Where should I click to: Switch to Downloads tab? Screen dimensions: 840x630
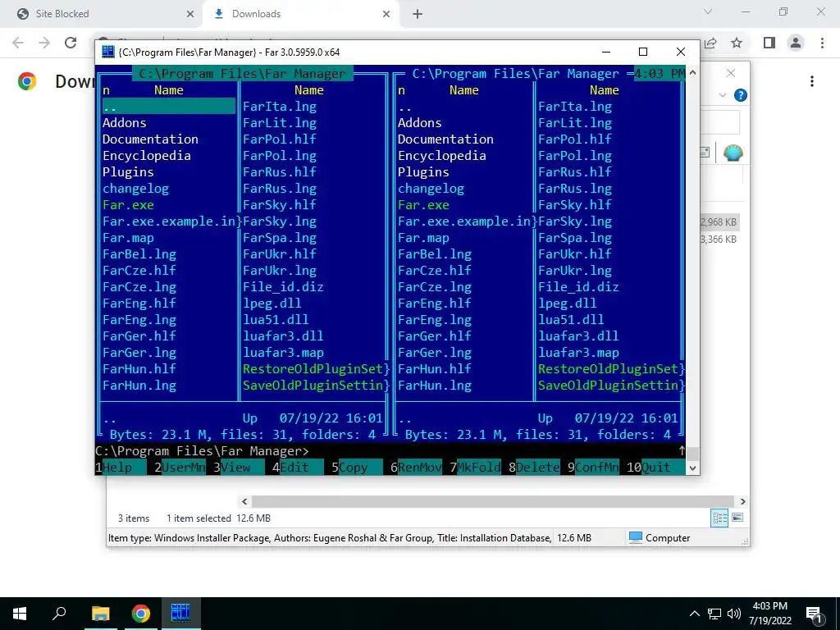[x=301, y=14]
